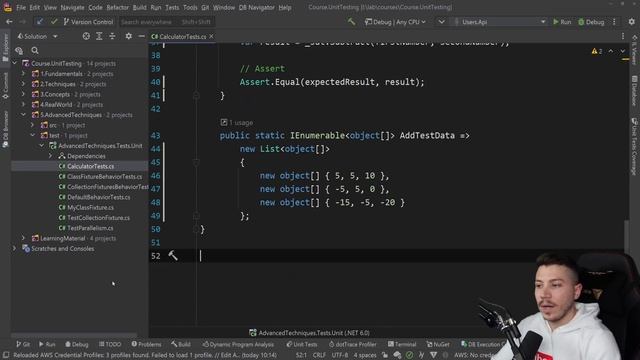Open Dynamic Program Analysis tool window
Viewport: 640px width, 360px height.
click(238, 344)
